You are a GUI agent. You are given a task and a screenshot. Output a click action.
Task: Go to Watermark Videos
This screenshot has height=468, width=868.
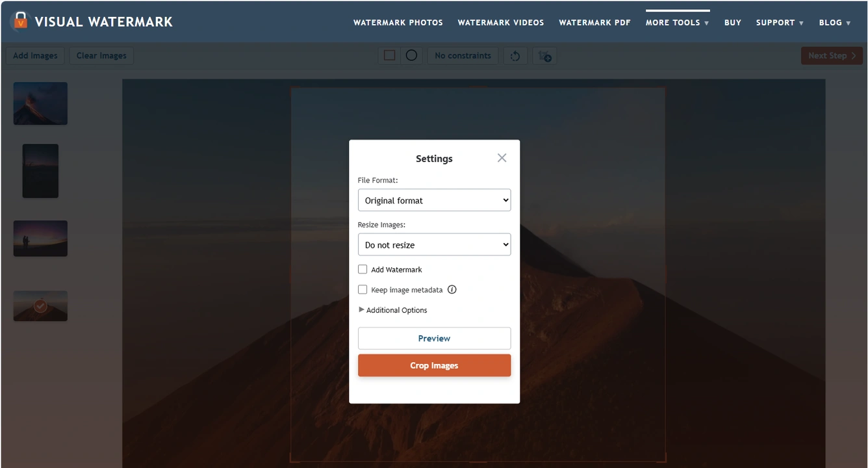click(501, 23)
